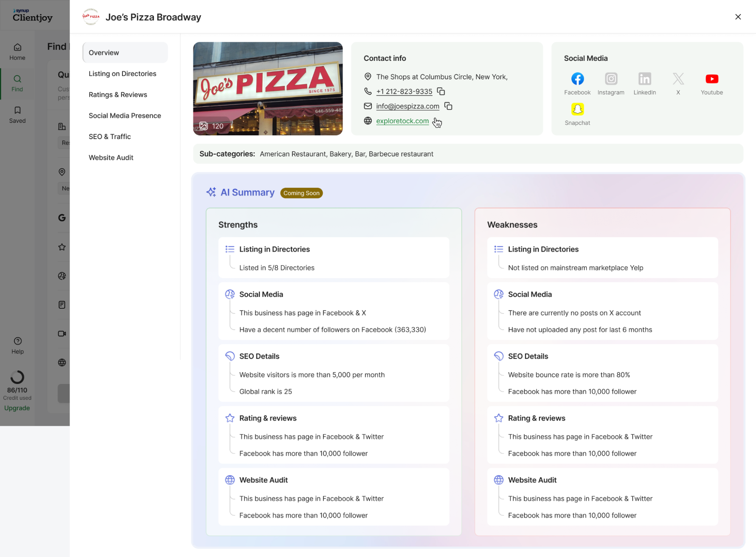
Task: Click 'Not listed on mainstream marketplace Yelp'
Action: (575, 268)
